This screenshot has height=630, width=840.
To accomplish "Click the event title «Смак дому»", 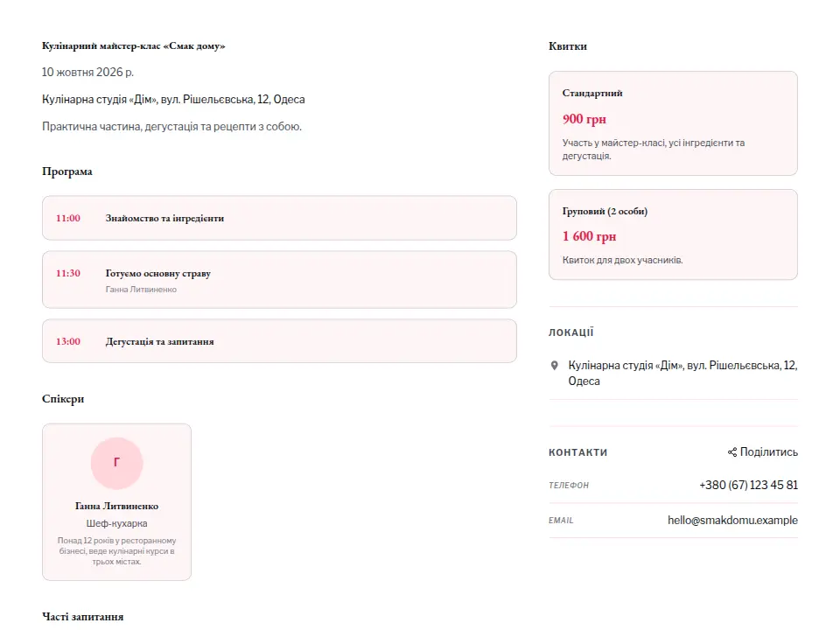I will (x=133, y=46).
